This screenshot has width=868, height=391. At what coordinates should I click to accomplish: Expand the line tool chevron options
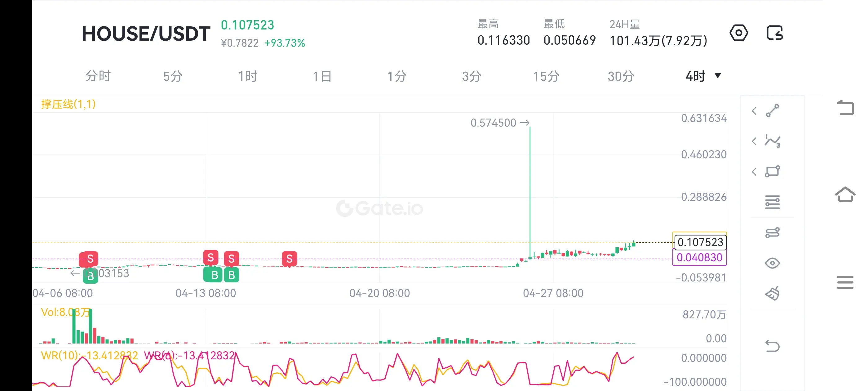(x=754, y=111)
